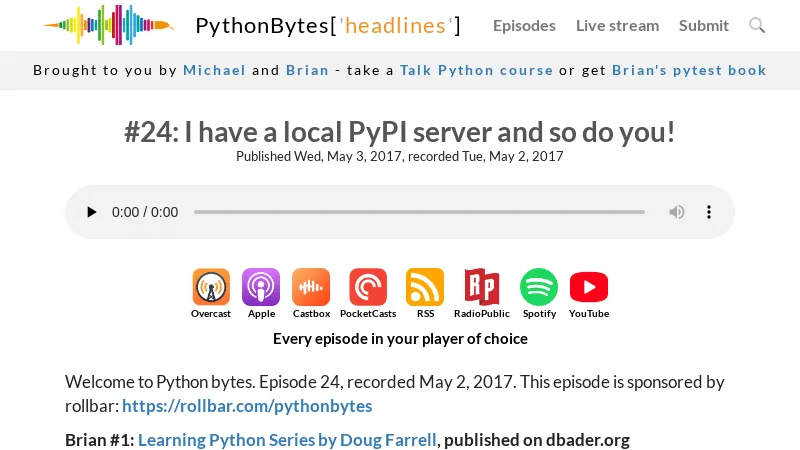This screenshot has height=450, width=800.
Task: Open the RadioPublic icon
Action: pos(481,288)
